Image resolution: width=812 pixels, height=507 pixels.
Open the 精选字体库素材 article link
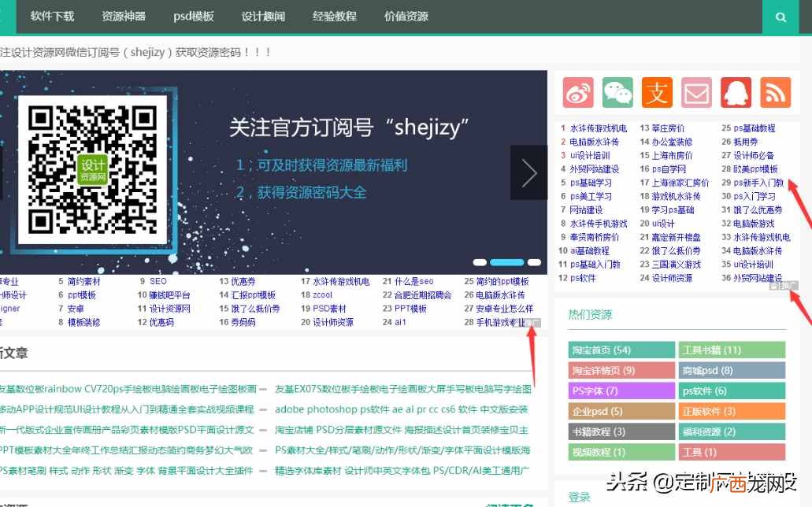pyautogui.click(x=402, y=470)
